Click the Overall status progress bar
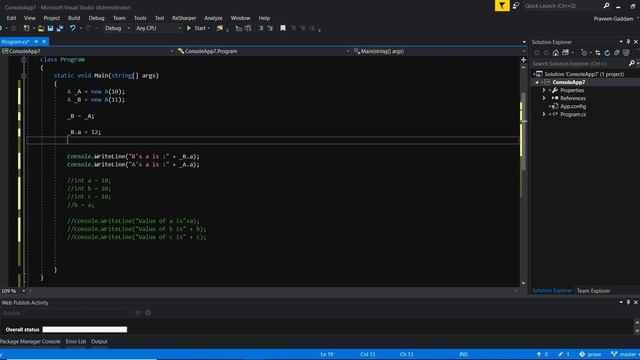The image size is (640, 360). 85,329
